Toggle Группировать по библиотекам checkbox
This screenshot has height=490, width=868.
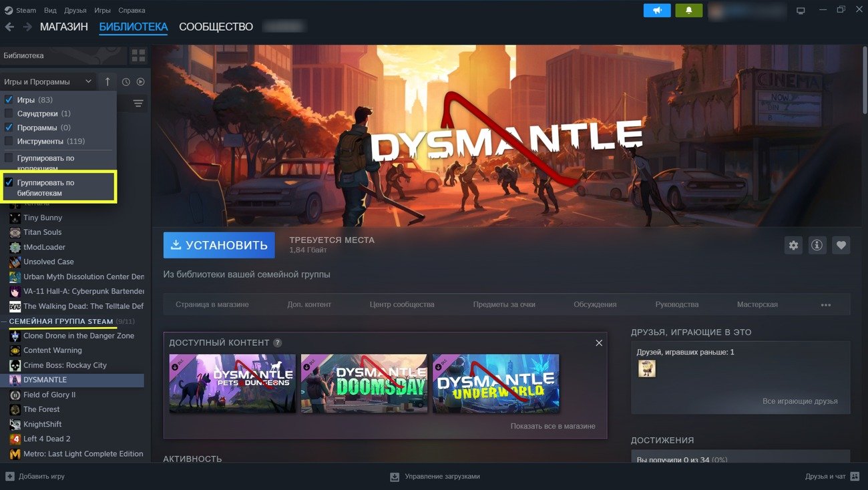(x=9, y=182)
